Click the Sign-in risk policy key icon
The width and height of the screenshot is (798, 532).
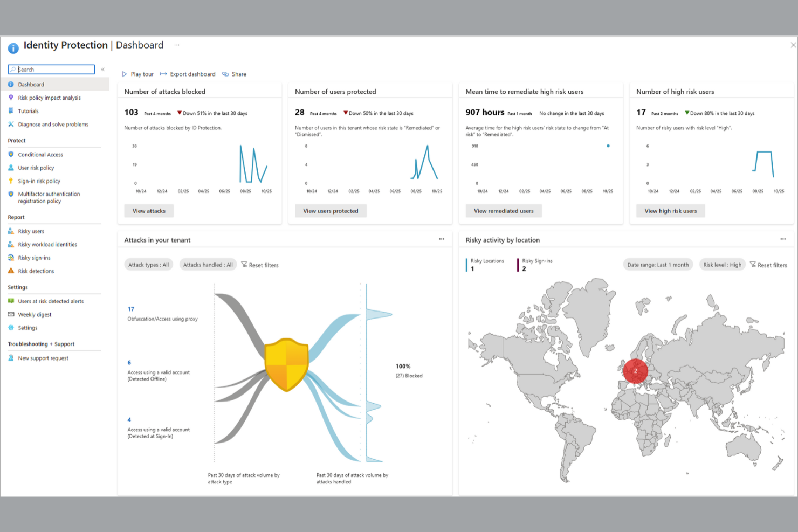(x=11, y=181)
